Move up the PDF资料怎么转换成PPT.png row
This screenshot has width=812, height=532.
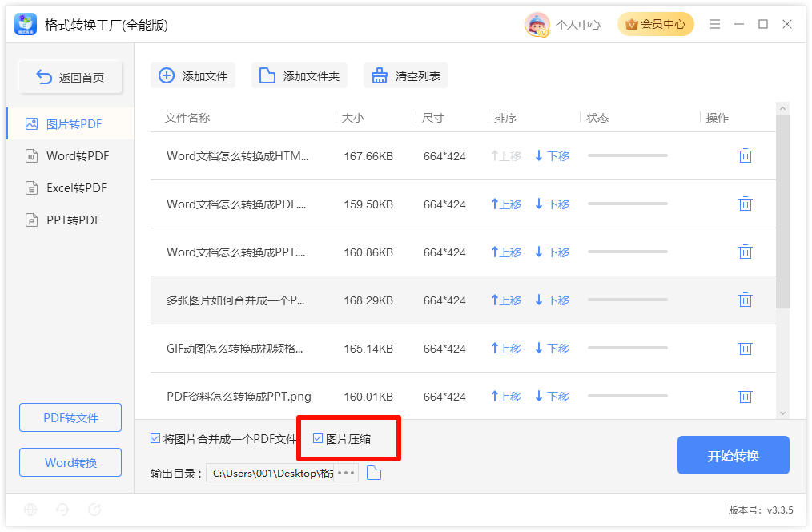[506, 397]
